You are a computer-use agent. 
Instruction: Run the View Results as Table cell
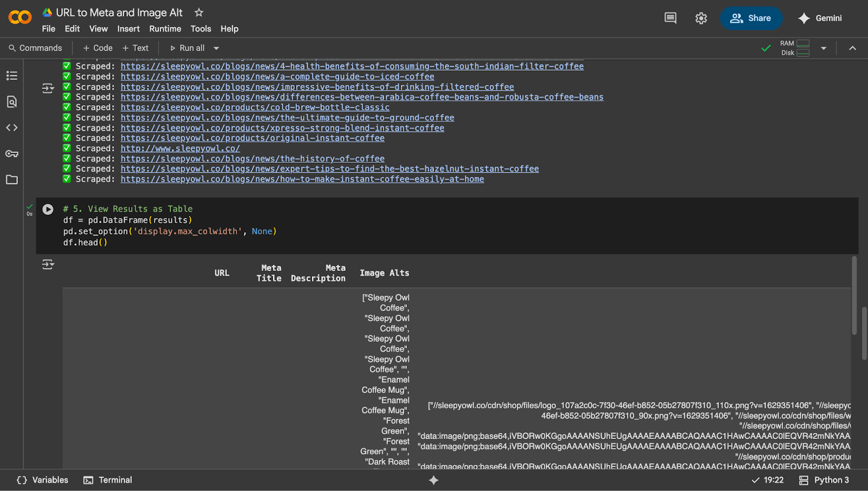pyautogui.click(x=48, y=209)
